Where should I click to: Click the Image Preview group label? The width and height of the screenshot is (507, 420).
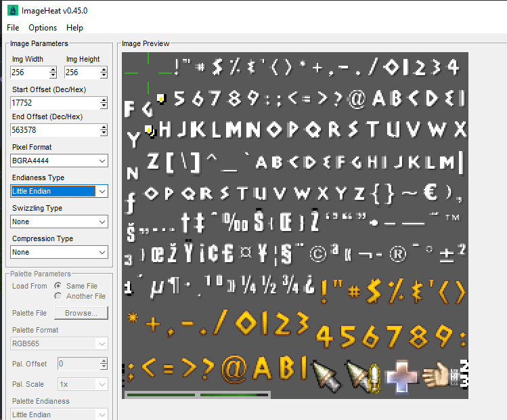pos(146,43)
